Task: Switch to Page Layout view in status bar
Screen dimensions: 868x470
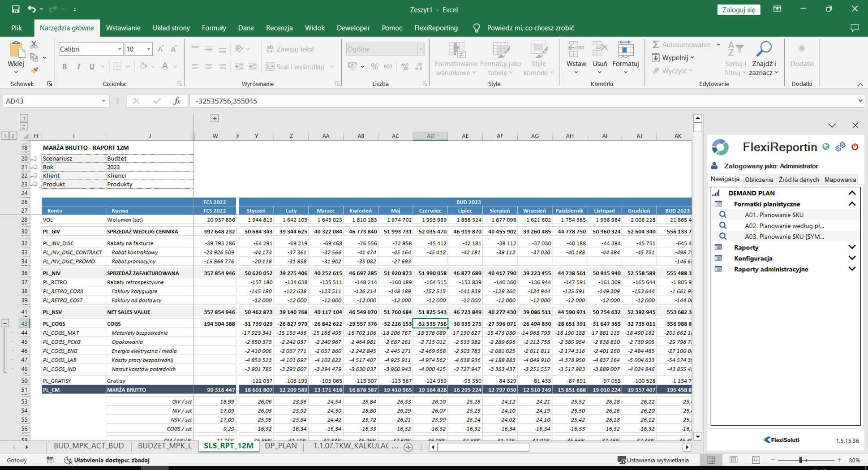Action: (733, 460)
